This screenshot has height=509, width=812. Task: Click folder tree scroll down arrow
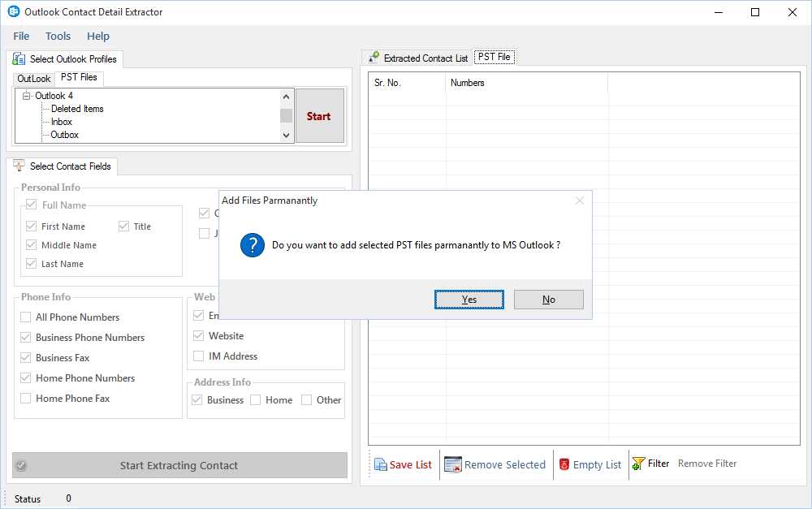[x=286, y=136]
